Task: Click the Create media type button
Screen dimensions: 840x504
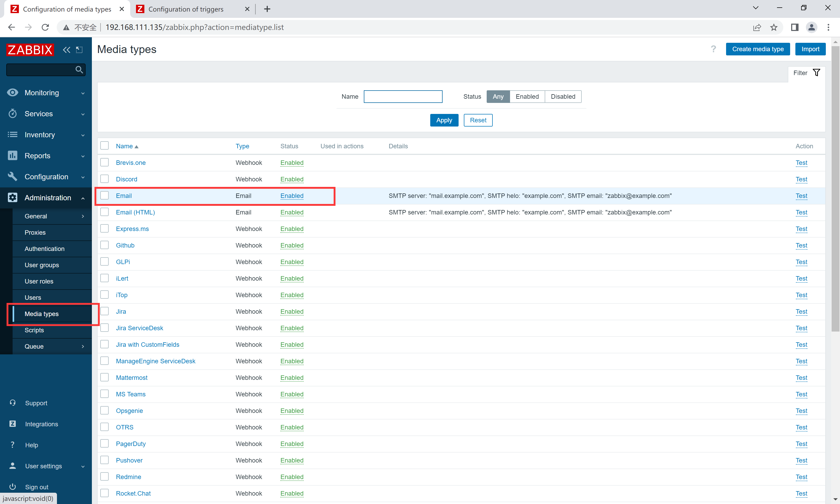Action: point(758,49)
